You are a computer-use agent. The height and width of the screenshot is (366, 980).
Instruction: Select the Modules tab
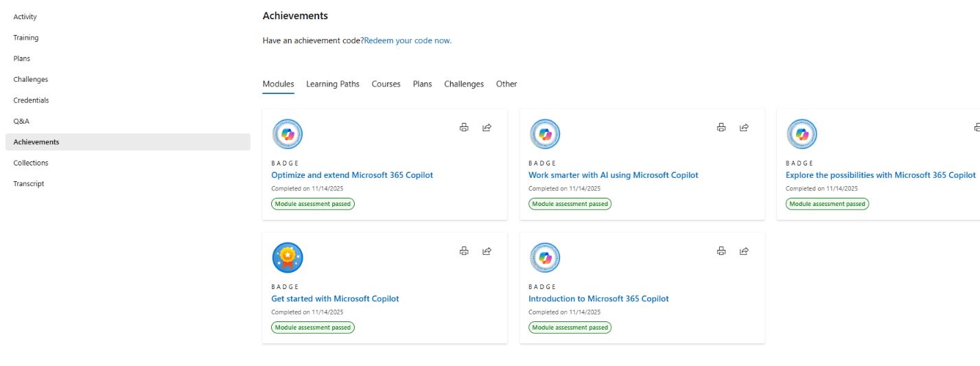pos(278,84)
